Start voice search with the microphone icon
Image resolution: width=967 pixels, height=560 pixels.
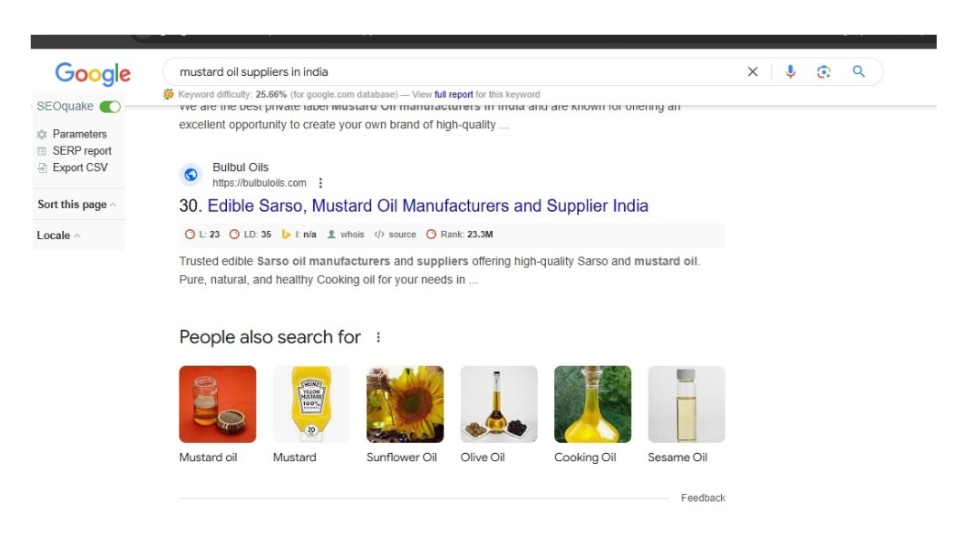(x=790, y=72)
